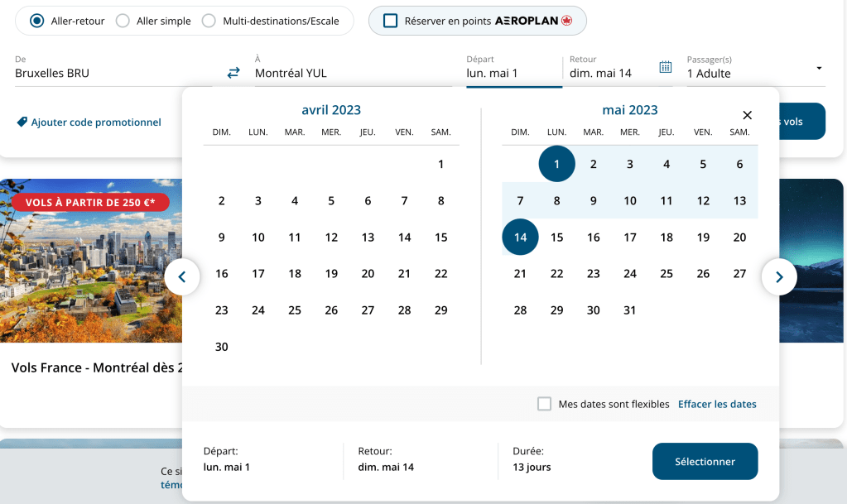Select April 15 in the calendar
This screenshot has height=504, width=847.
click(440, 238)
